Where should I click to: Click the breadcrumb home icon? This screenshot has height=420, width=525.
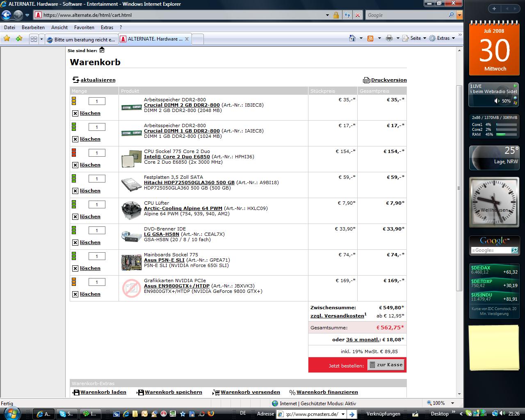(x=102, y=50)
